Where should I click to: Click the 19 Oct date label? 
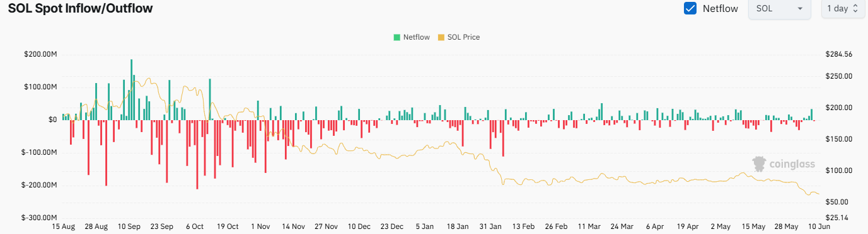(x=228, y=226)
